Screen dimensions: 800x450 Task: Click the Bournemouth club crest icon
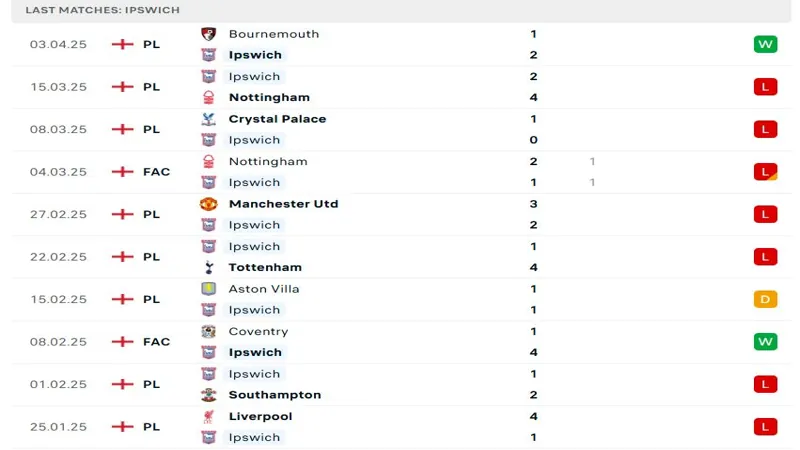[x=208, y=34]
